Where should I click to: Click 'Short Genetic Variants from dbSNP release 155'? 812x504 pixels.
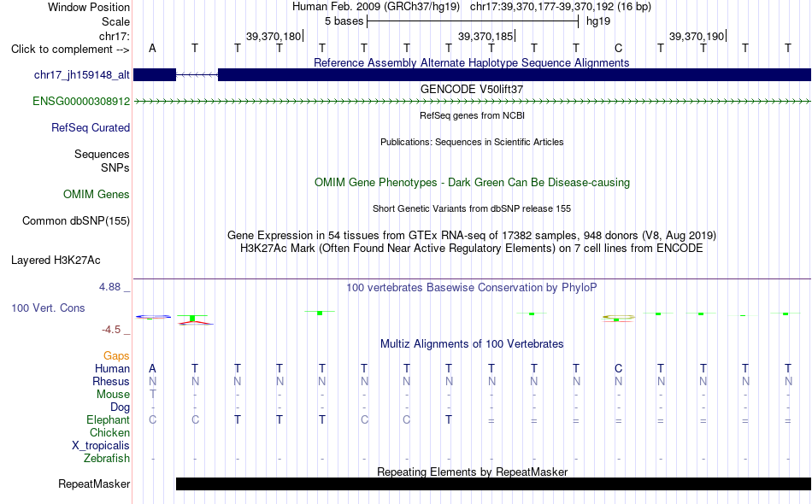(x=472, y=209)
